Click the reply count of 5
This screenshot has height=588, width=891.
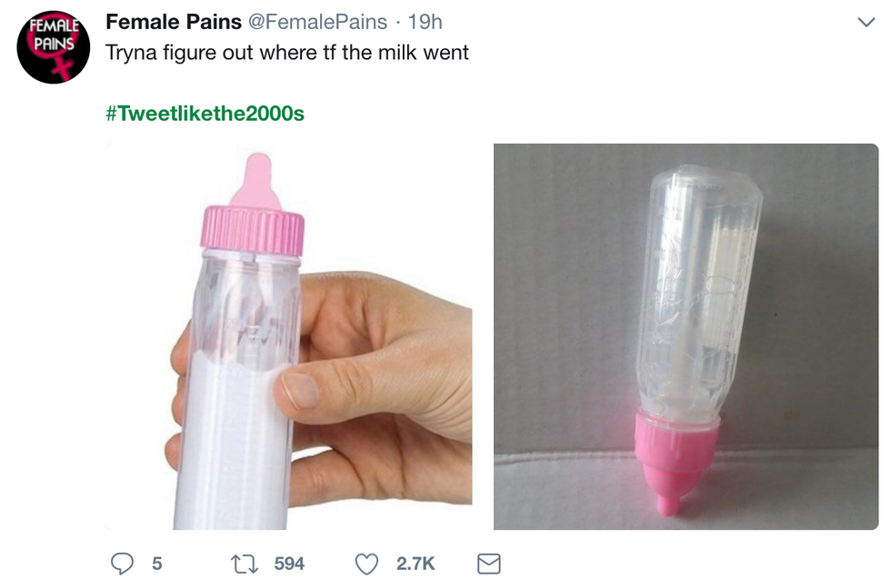[x=156, y=564]
